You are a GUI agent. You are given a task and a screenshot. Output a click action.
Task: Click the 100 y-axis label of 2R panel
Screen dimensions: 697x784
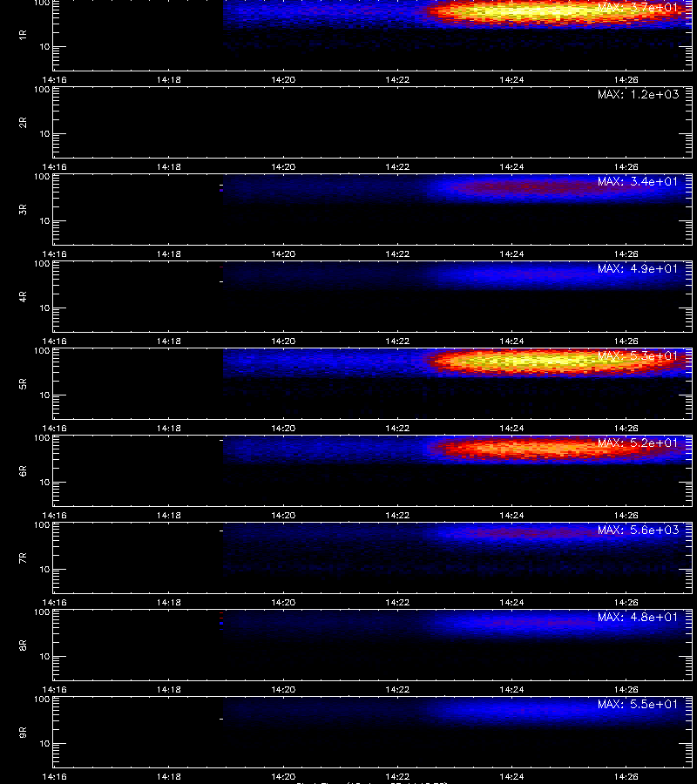42,90
